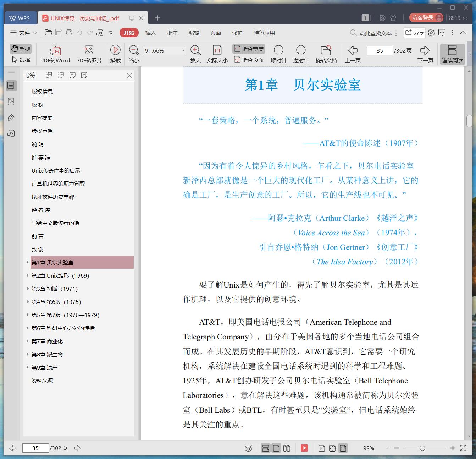
Task: Select the 手型 hand tool
Action: click(x=21, y=49)
